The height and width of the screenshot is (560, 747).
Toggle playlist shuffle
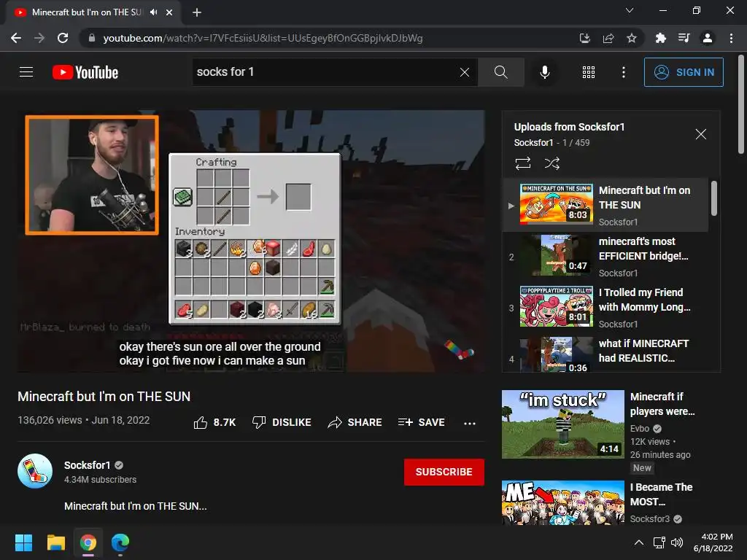[x=551, y=163]
